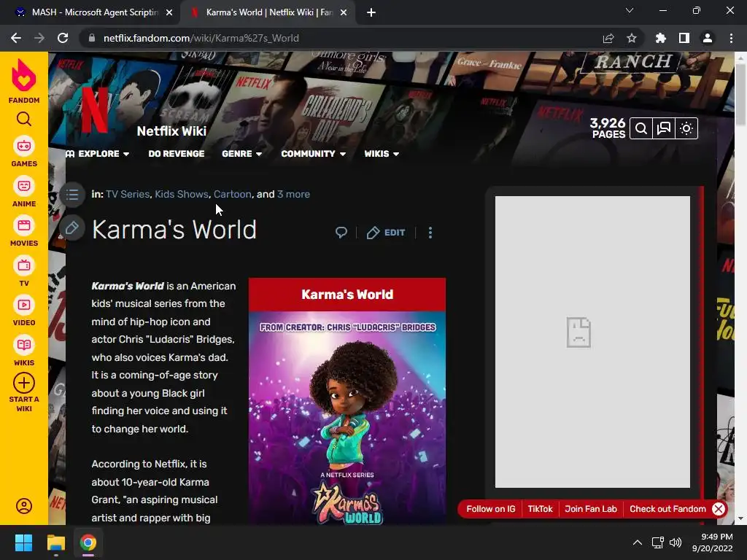This screenshot has height=560, width=747.
Task: Close the MASH browser tab
Action: (x=169, y=12)
